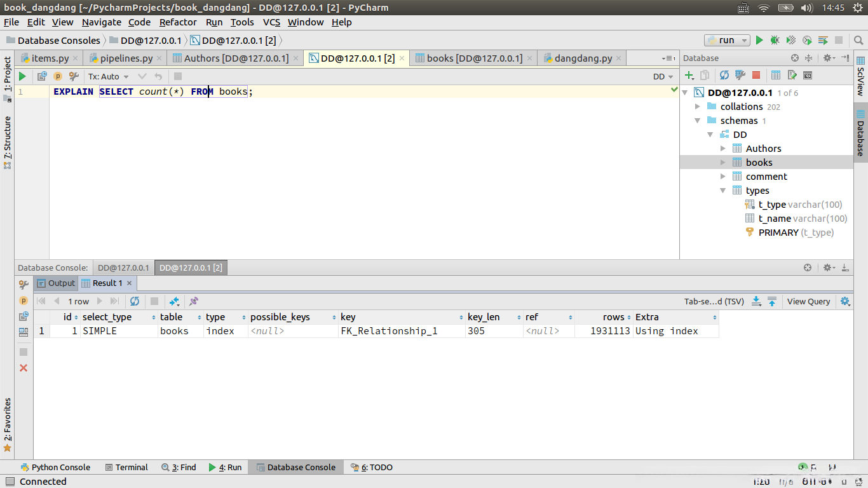This screenshot has width=868, height=488.
Task: Close the Result 1 tab
Action: (x=129, y=283)
